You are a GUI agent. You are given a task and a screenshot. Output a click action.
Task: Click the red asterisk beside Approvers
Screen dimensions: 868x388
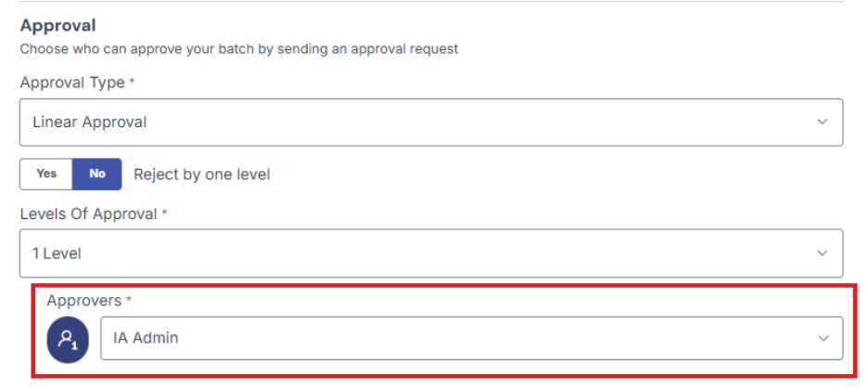pos(129,299)
